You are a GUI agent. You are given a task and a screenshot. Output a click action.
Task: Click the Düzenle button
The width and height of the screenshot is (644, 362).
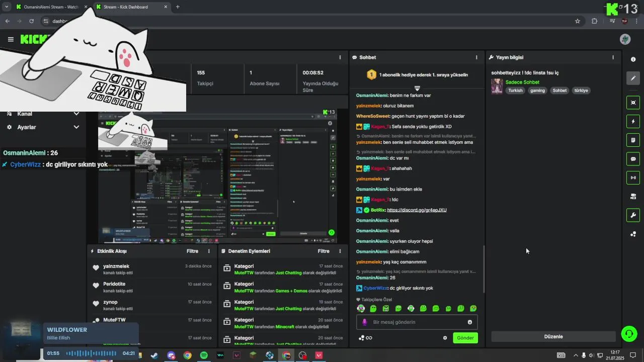tap(553, 336)
